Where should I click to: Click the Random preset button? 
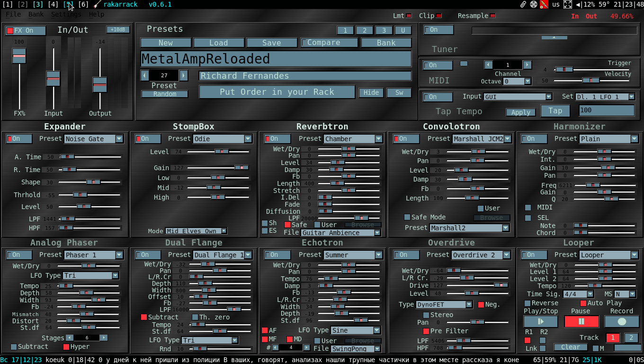(165, 94)
